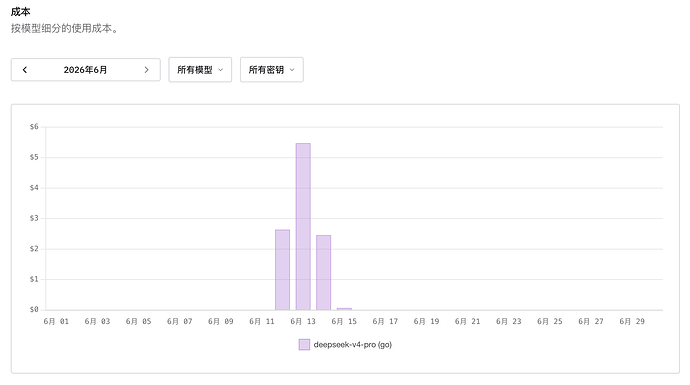The height and width of the screenshot is (385, 690).
Task: Click the 2026年6月 month label
Action: point(85,70)
